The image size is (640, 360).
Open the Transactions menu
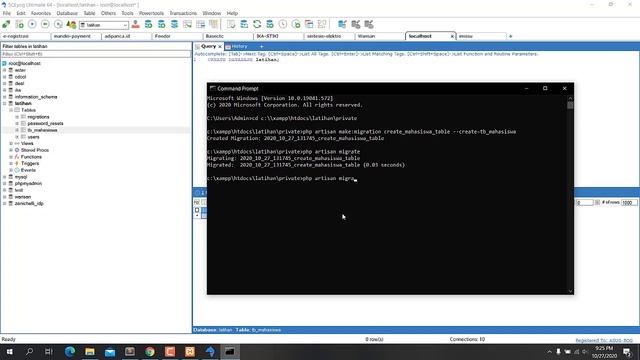click(183, 13)
